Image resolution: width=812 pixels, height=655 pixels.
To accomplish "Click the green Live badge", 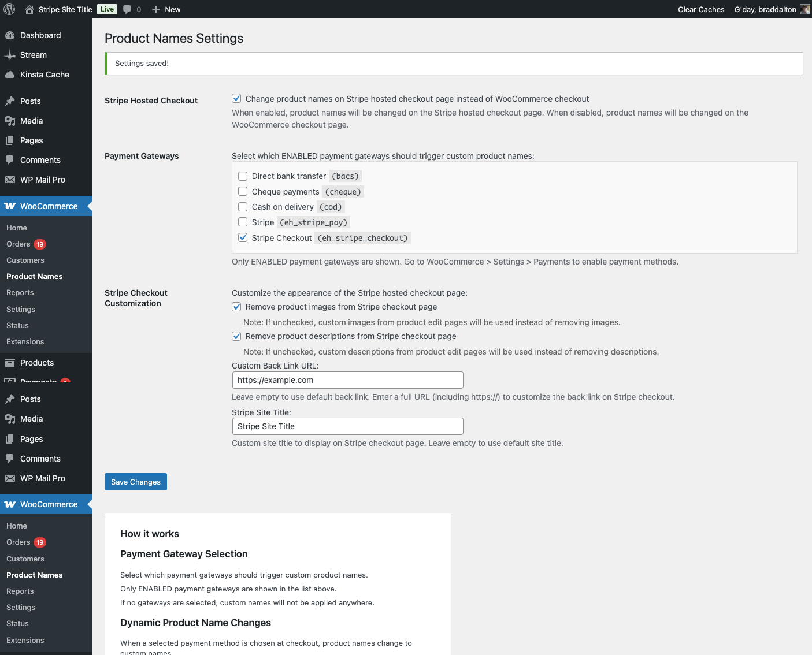I will [107, 9].
